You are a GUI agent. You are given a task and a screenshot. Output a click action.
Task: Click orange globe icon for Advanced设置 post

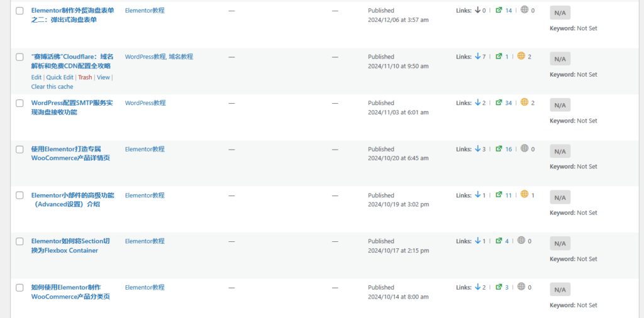click(x=525, y=194)
